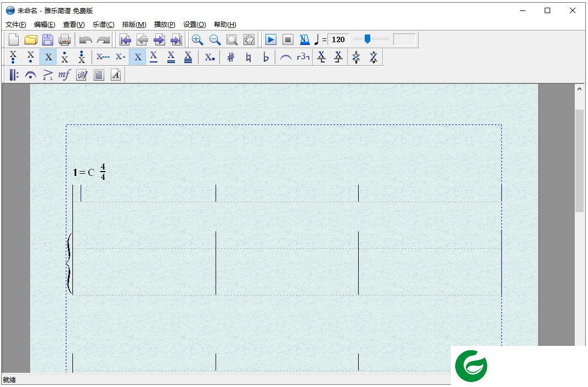Choose half note duration X-
This screenshot has height=387, width=588.
click(120, 57)
